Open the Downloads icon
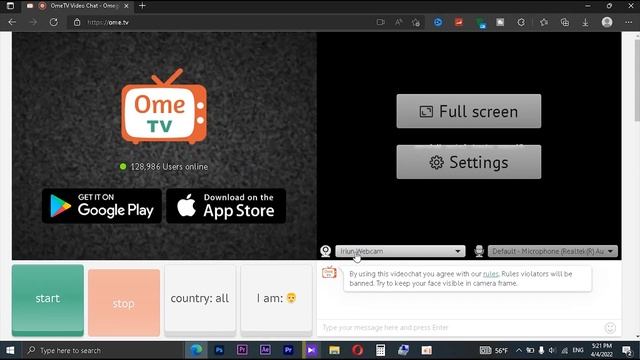Screen dimensions: 640x360 585,22
